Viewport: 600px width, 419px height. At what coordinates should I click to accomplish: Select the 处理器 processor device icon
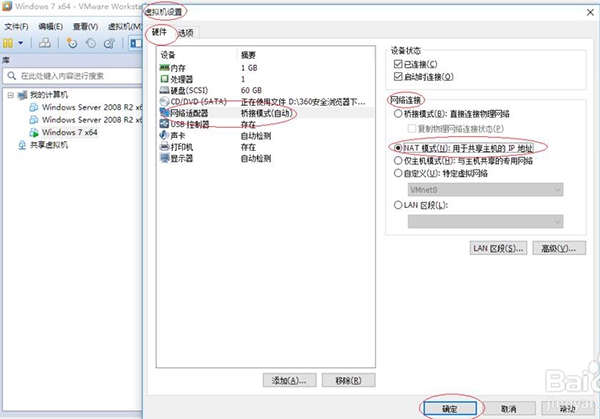pyautogui.click(x=164, y=79)
